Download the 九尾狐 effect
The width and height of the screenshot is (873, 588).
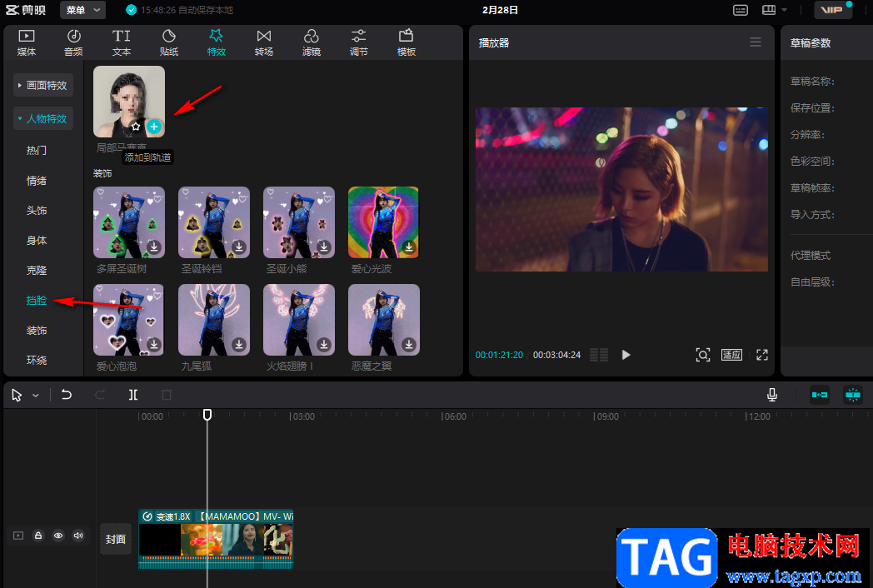tap(239, 344)
